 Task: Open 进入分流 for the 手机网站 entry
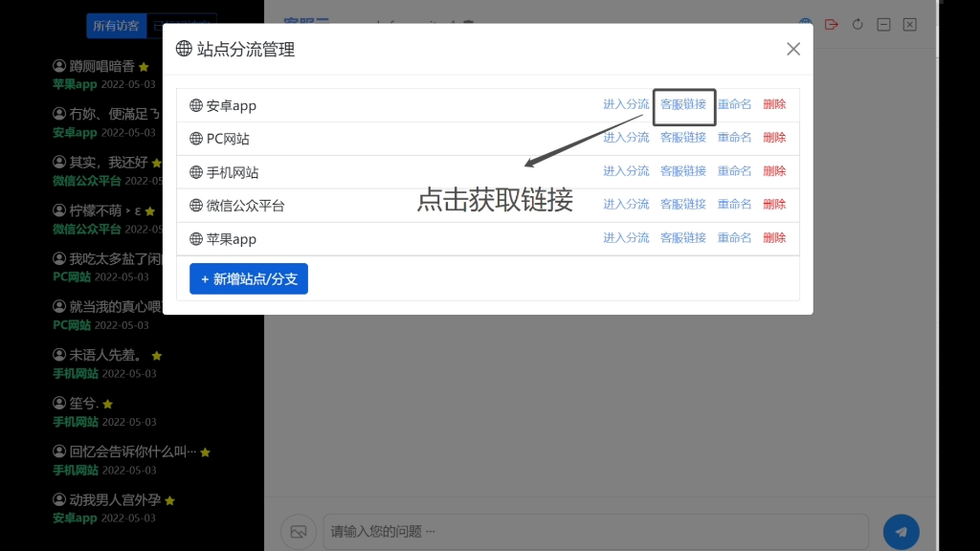pyautogui.click(x=625, y=170)
